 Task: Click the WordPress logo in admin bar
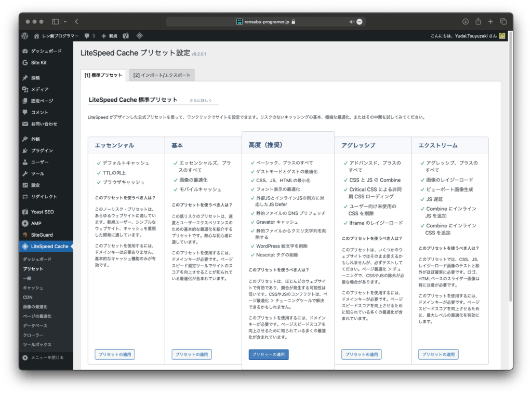click(24, 36)
